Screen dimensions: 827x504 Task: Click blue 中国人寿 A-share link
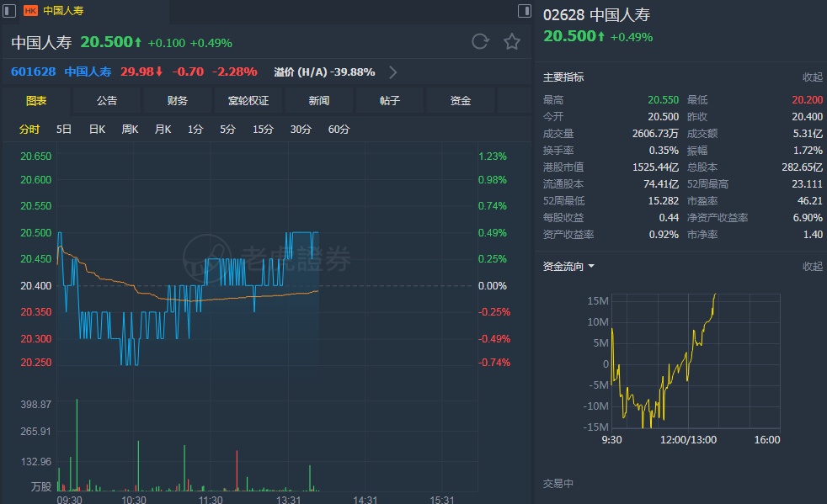tap(88, 72)
